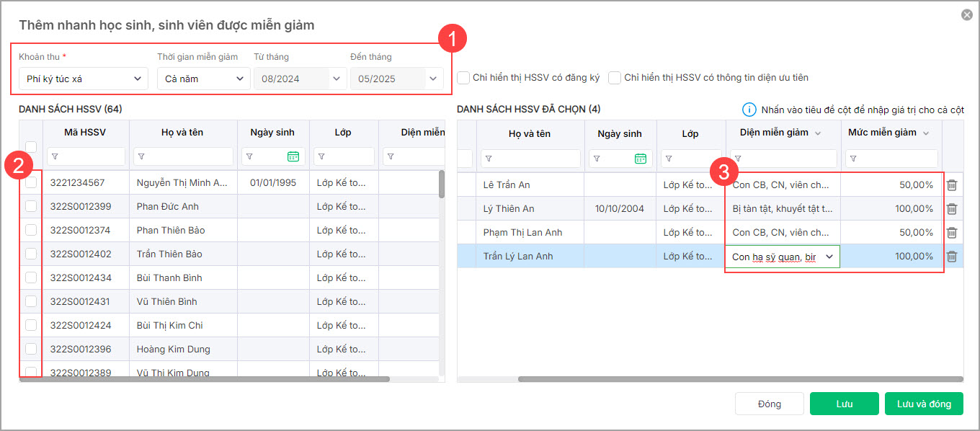Expand Thời gian miễn giảm dropdown
This screenshot has width=980, height=431.
coord(204,79)
